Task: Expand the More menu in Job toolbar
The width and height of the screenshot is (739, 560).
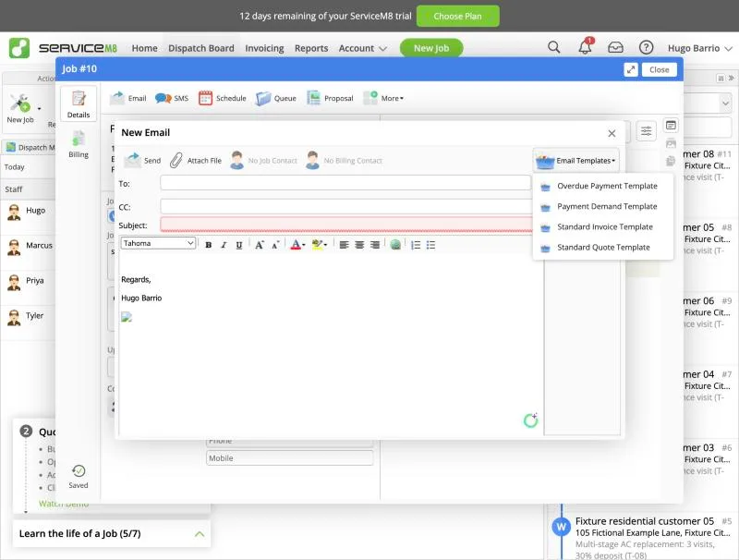Action: (x=383, y=98)
